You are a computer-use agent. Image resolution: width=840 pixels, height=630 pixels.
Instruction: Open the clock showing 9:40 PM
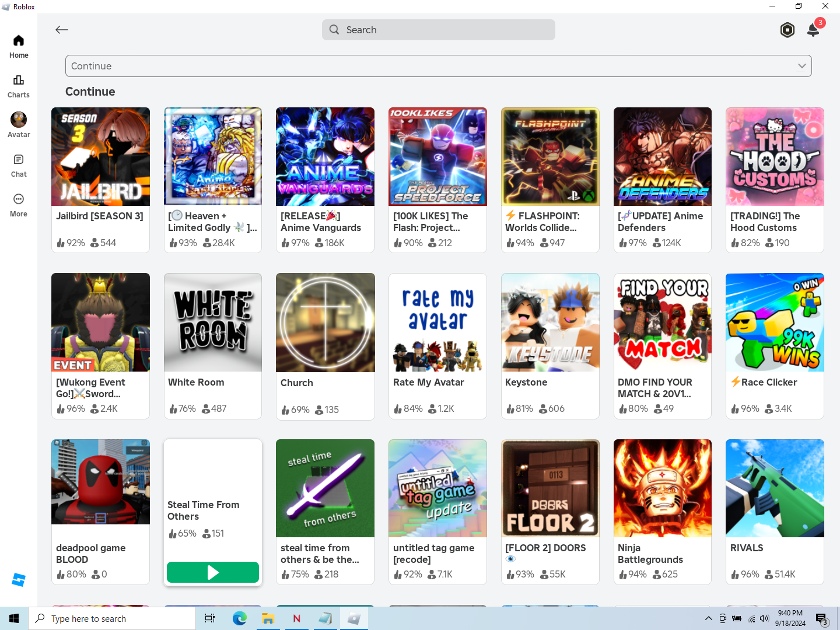click(790, 618)
